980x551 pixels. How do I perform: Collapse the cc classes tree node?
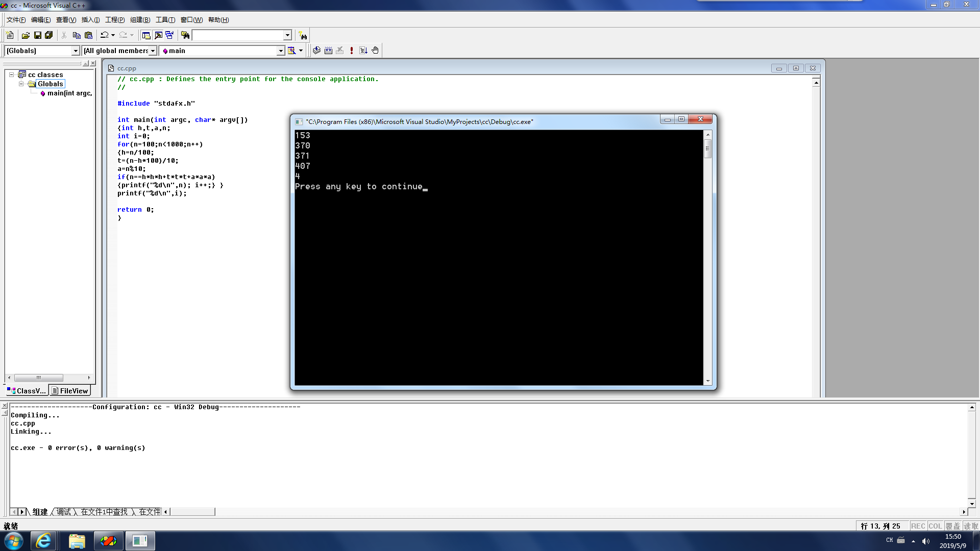11,74
